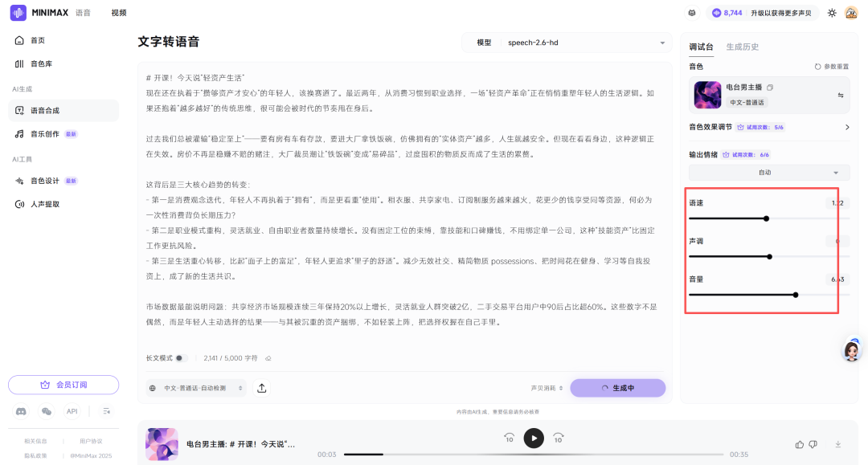Open the user avatar menu
This screenshot has height=465, width=868.
pos(851,13)
